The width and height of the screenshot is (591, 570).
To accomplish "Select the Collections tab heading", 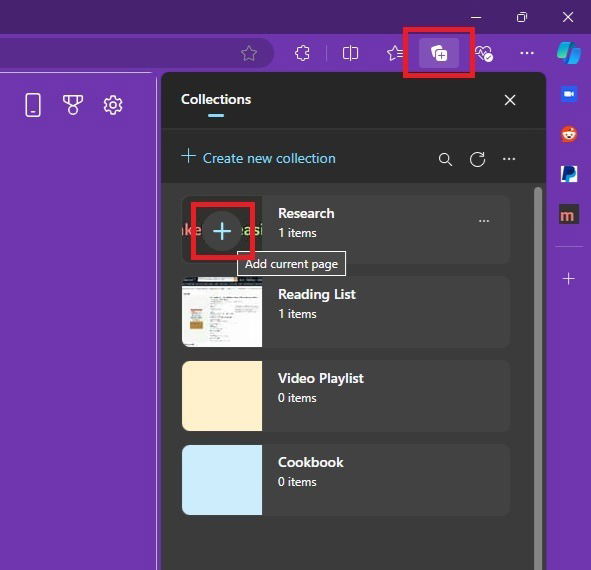I will pos(216,100).
